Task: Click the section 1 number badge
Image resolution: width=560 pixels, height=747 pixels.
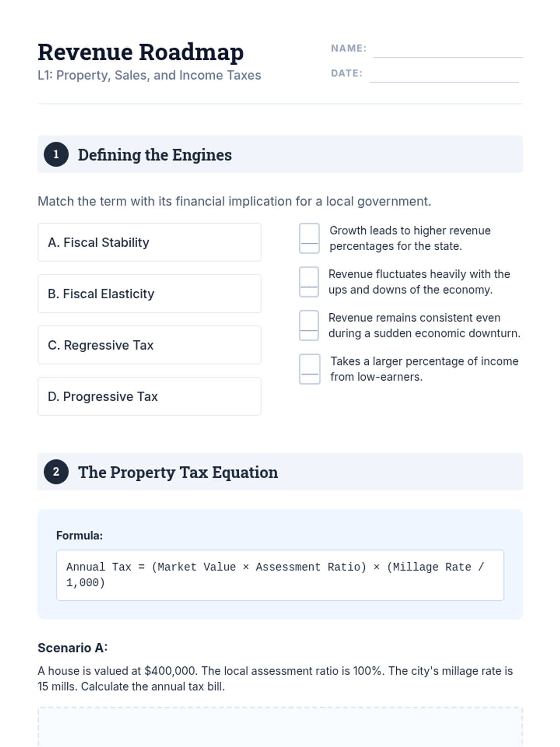Action: coord(56,155)
